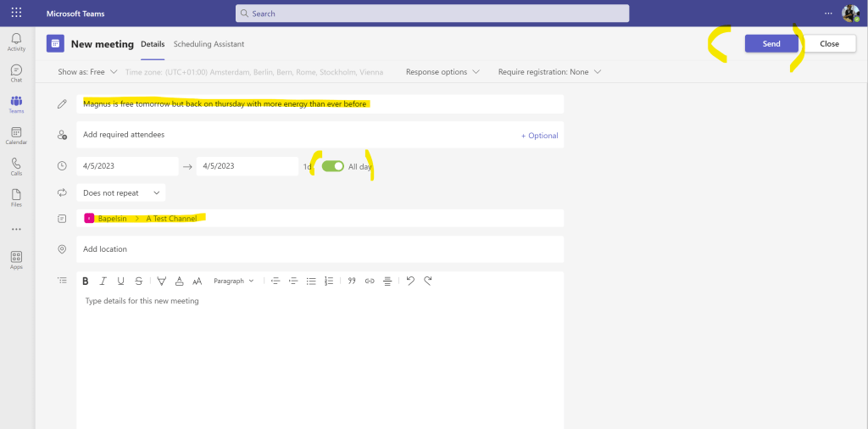868x429 pixels.
Task: Switch to the Scheduling Assistant tab
Action: [209, 44]
